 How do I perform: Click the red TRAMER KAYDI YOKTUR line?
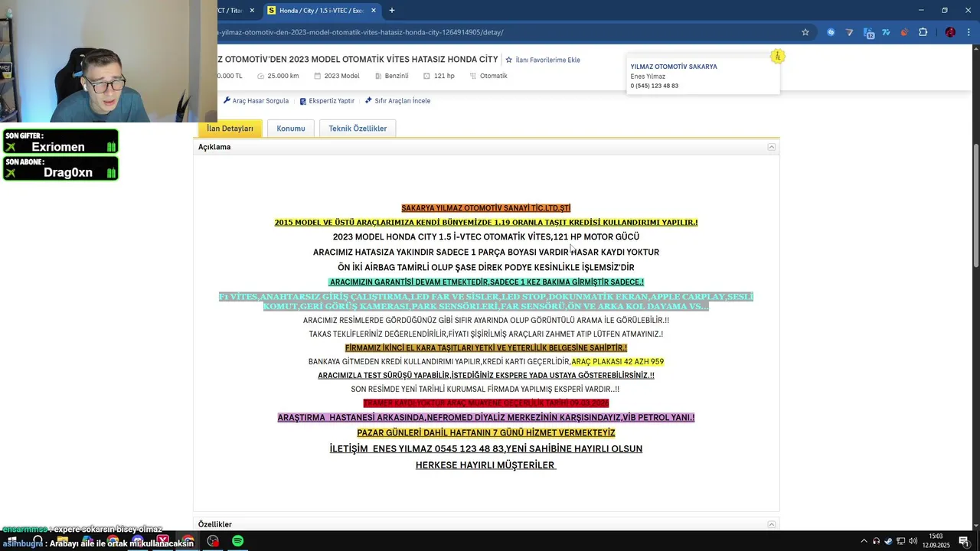[x=486, y=403]
